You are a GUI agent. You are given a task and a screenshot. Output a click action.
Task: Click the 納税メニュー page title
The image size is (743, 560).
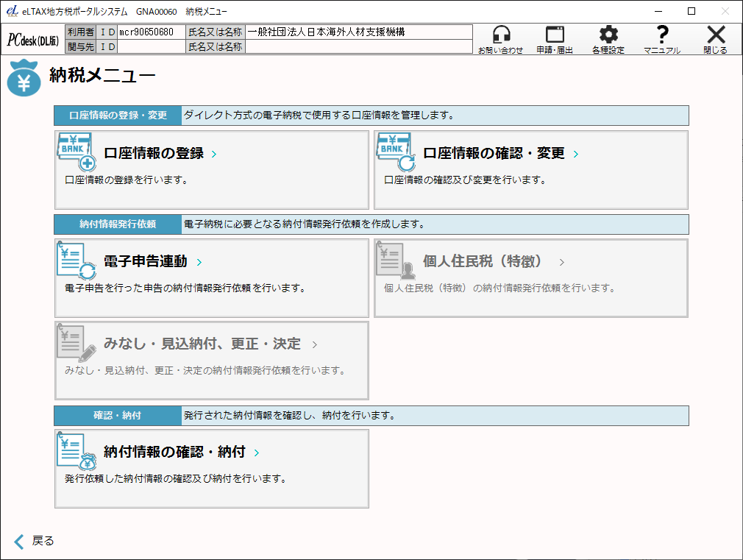click(102, 75)
